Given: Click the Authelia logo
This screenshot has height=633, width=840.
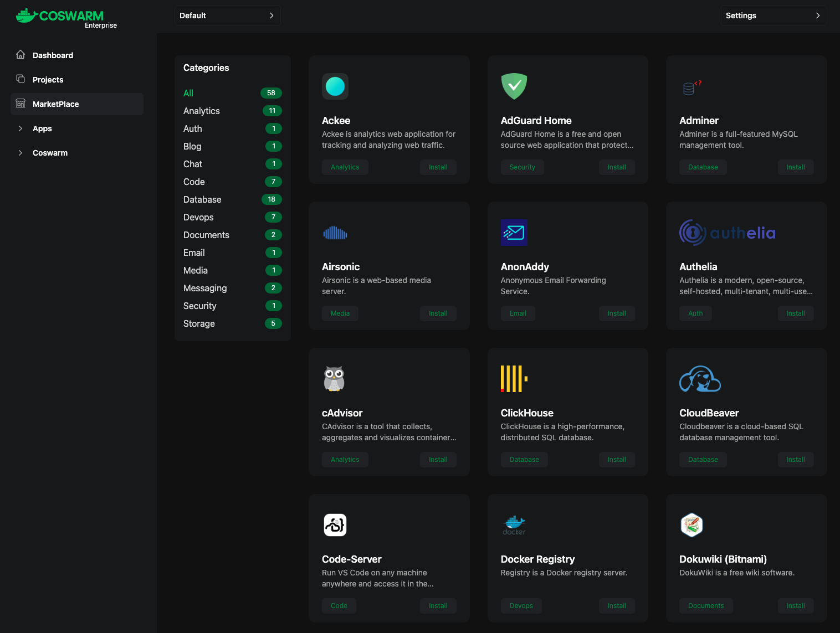Looking at the screenshot, I should [728, 233].
